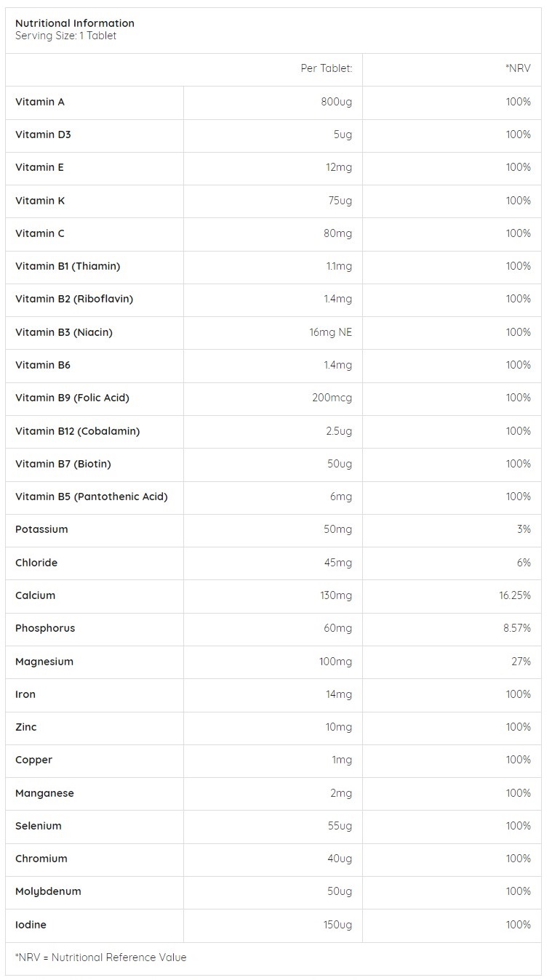Click the *NRV column header

coord(518,68)
